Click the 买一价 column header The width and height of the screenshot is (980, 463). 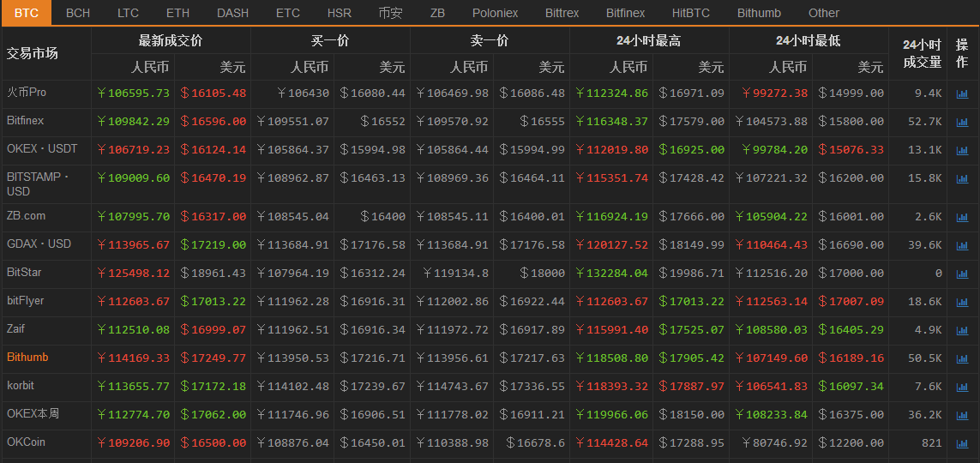coord(330,41)
